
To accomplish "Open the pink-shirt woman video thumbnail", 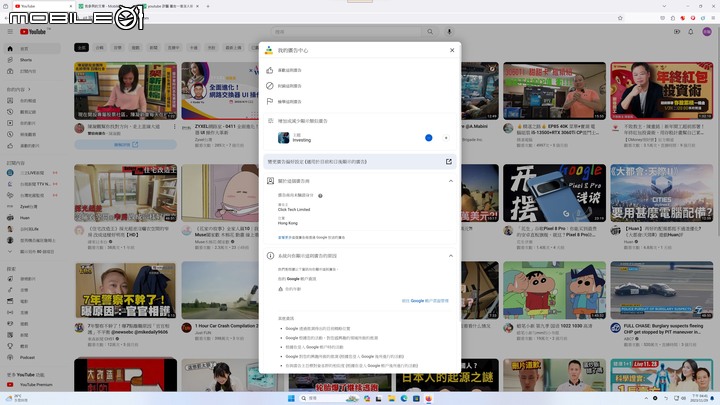I will (x=125, y=91).
